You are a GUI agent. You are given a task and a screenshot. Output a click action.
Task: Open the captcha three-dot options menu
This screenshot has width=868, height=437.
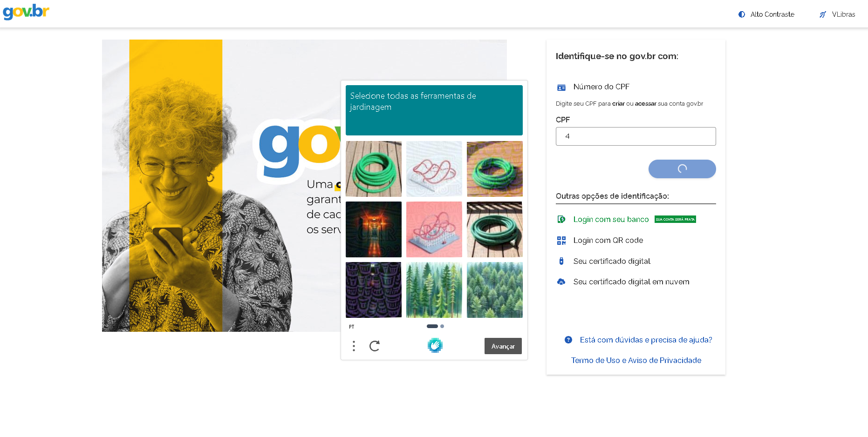(354, 346)
